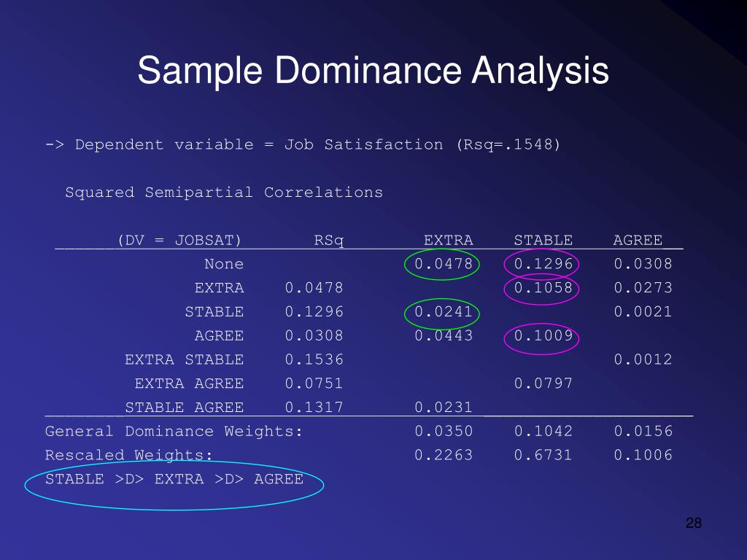The height and width of the screenshot is (560, 747).
Task: Click the 'EXTRA STABLE' row label
Action: [x=185, y=359]
